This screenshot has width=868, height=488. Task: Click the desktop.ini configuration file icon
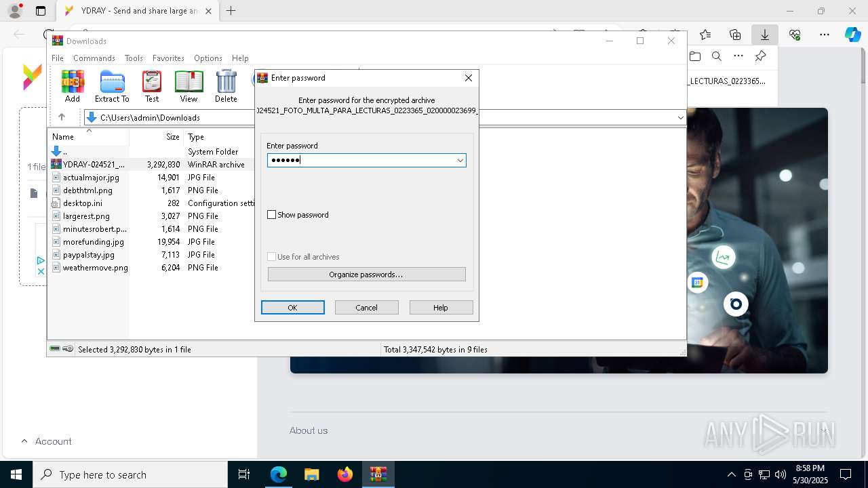point(56,203)
